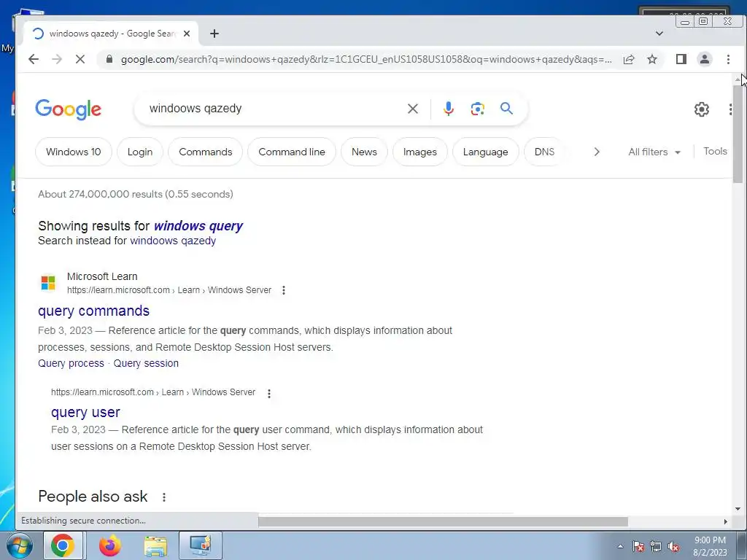Open the 'query user' result
Screen dimensions: 747x560
point(86,413)
